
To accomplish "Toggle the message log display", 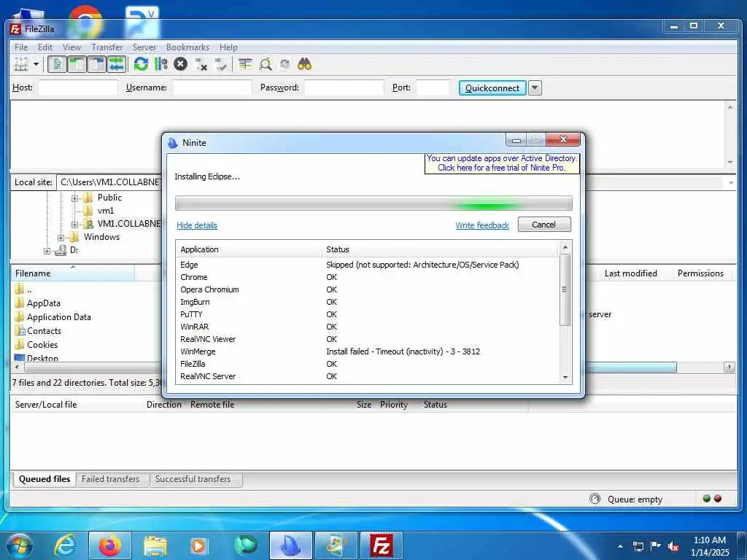I will 57,64.
